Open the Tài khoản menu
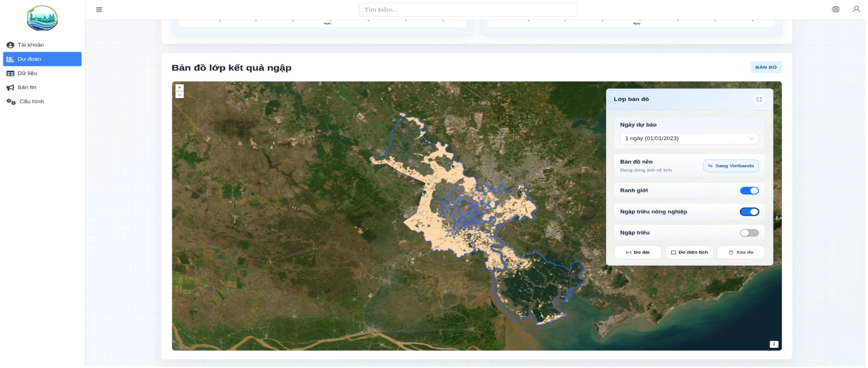The height and width of the screenshot is (368, 868). click(x=42, y=45)
